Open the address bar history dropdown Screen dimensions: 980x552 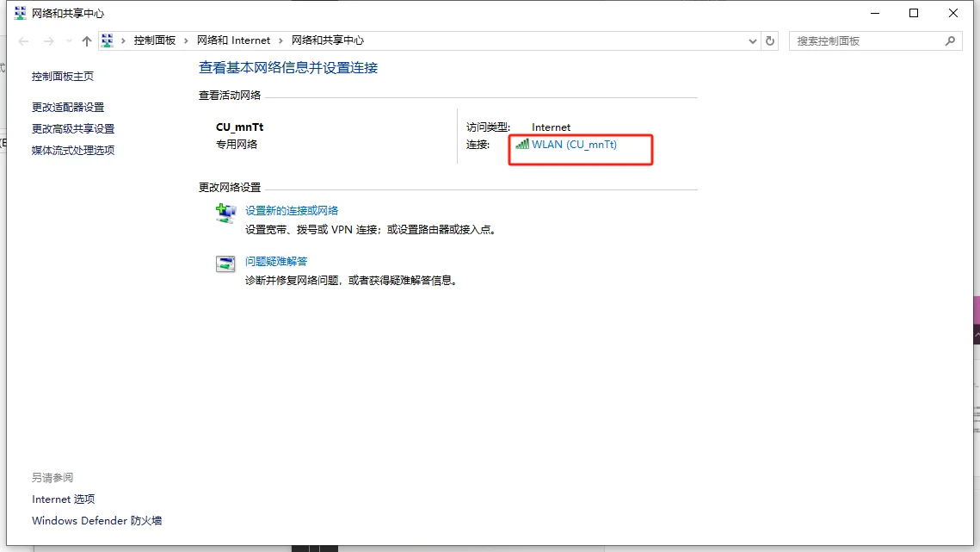(x=753, y=40)
